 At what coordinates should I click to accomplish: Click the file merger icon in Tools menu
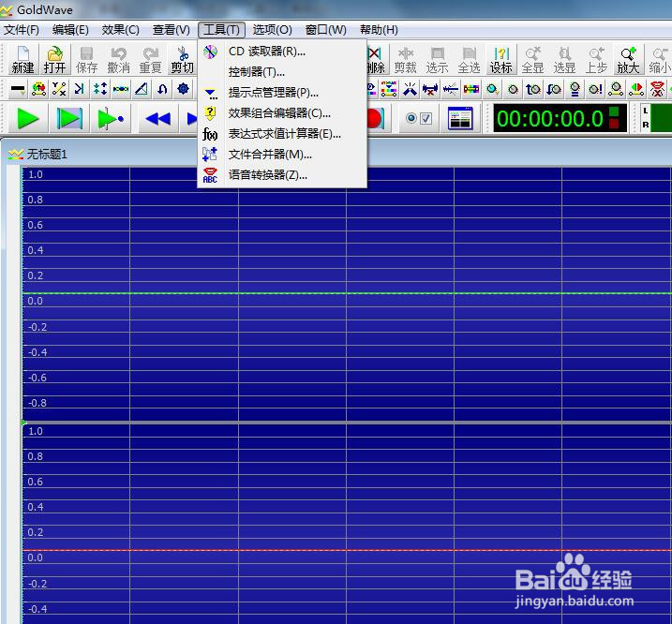(x=210, y=155)
